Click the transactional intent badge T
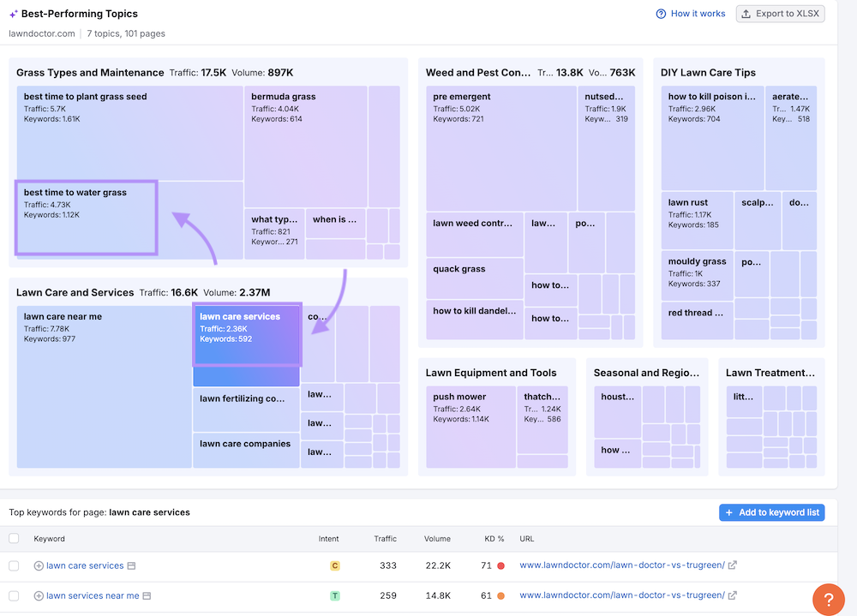Screen dimensions: 857x616 click(x=335, y=596)
